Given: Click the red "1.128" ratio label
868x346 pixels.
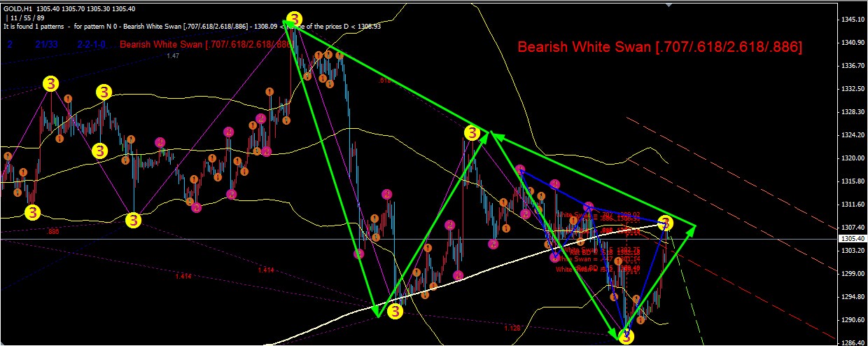Looking at the screenshot, I should click(x=512, y=328).
